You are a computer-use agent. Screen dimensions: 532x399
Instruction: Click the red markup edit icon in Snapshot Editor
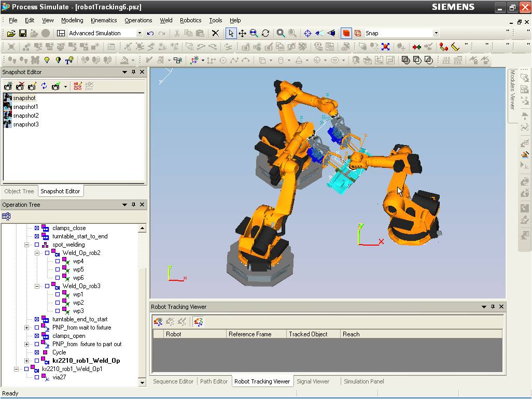[78, 86]
